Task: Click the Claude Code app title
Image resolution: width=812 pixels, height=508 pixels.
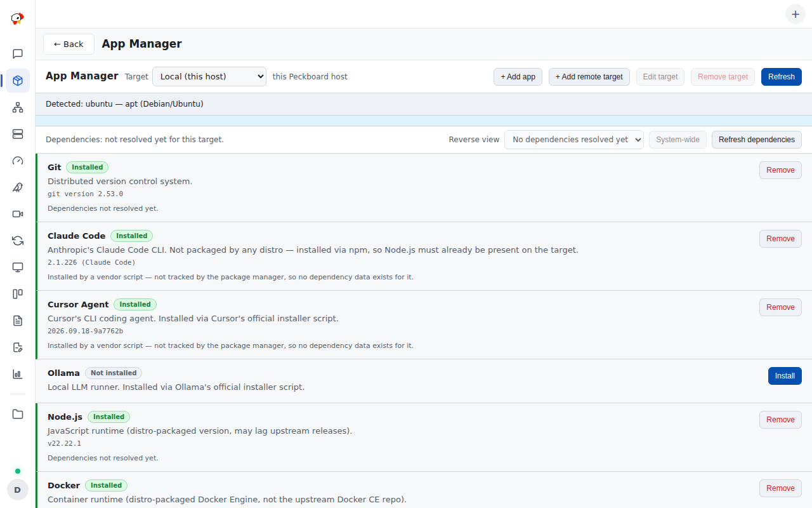Action: click(77, 236)
